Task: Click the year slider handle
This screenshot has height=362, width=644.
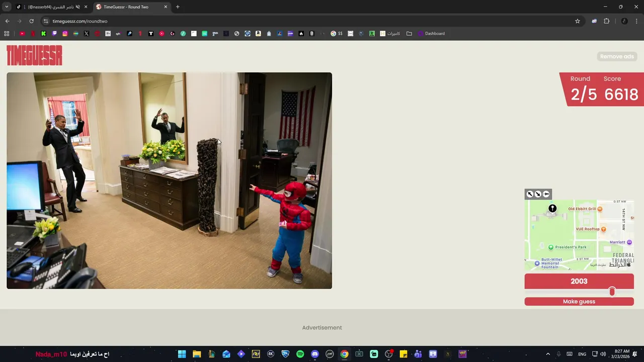Action: tap(612, 292)
